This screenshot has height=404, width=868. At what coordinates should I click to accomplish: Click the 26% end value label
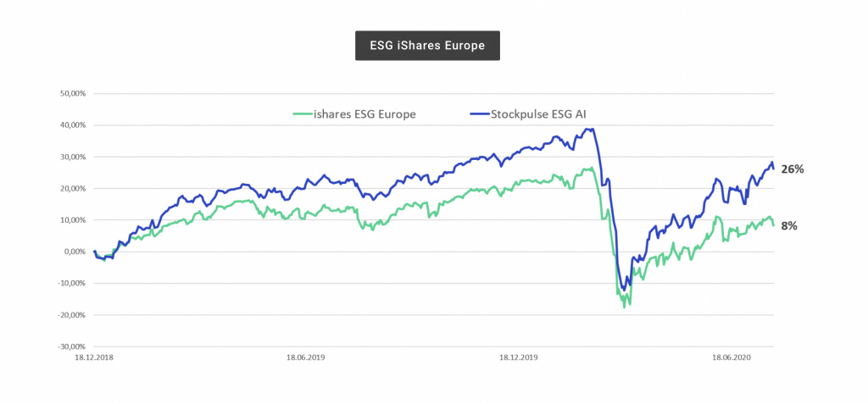pyautogui.click(x=792, y=169)
